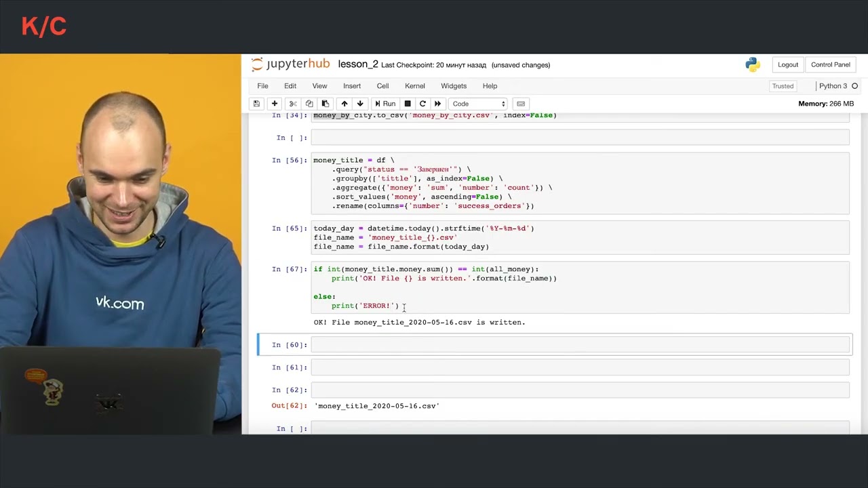Image resolution: width=868 pixels, height=488 pixels.
Task: Click the In [67] cell prompt
Action: [x=290, y=269]
